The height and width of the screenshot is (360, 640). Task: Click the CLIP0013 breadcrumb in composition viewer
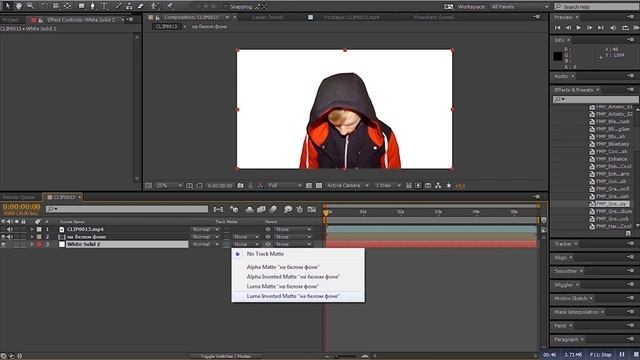167,27
